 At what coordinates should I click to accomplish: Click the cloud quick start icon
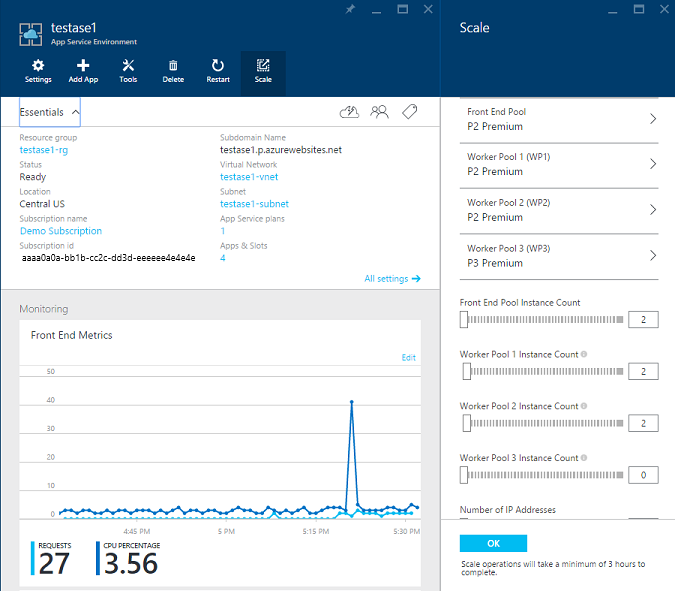coord(349,112)
